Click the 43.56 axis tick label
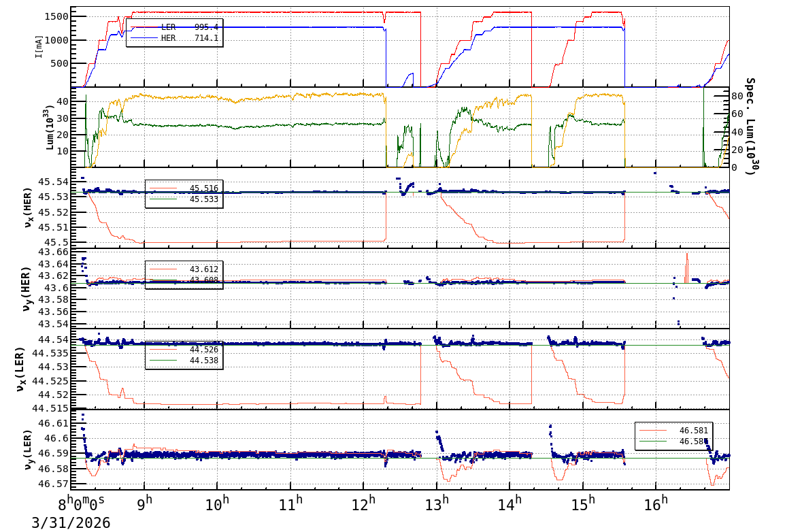Screen dimensions: 785x532 (x=54, y=312)
